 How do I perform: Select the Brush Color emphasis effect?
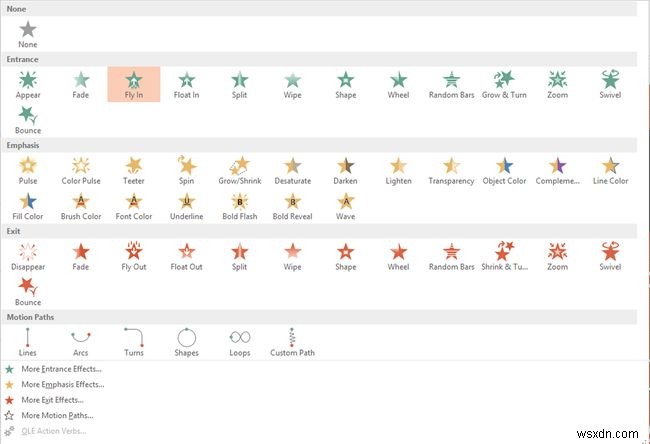(x=81, y=206)
